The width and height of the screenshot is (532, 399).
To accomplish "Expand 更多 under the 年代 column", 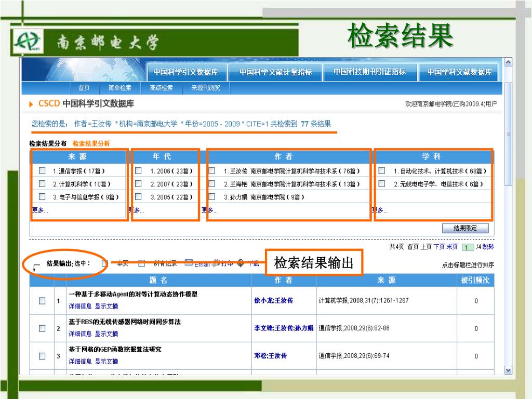I will click(x=137, y=210).
